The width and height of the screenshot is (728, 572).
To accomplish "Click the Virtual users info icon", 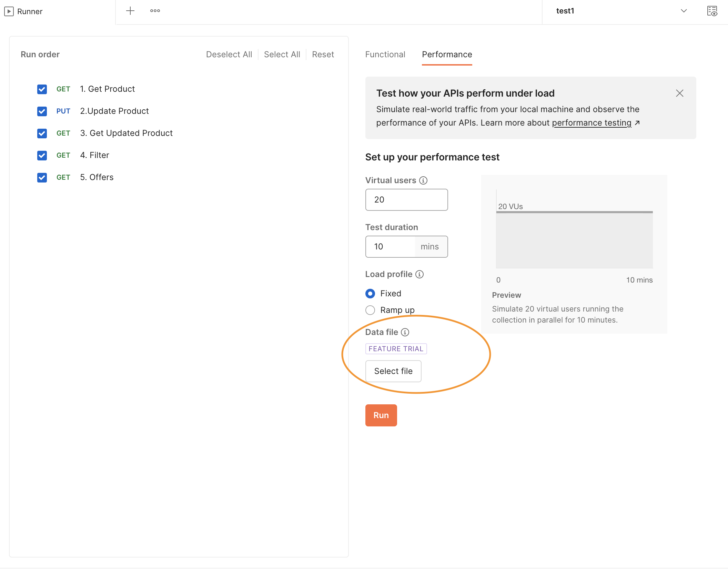I will pyautogui.click(x=423, y=180).
